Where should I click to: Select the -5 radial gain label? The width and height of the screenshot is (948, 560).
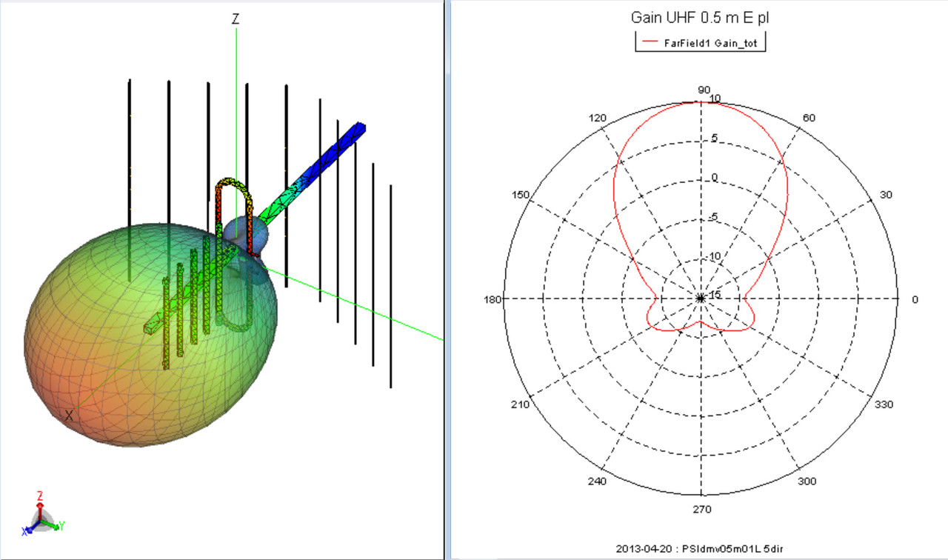[x=713, y=217]
